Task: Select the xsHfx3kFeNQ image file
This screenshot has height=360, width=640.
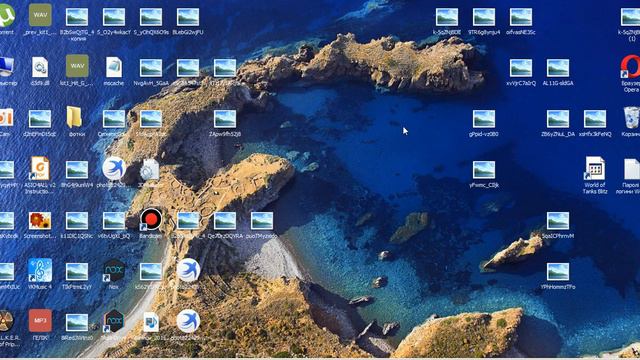Action: point(595,120)
